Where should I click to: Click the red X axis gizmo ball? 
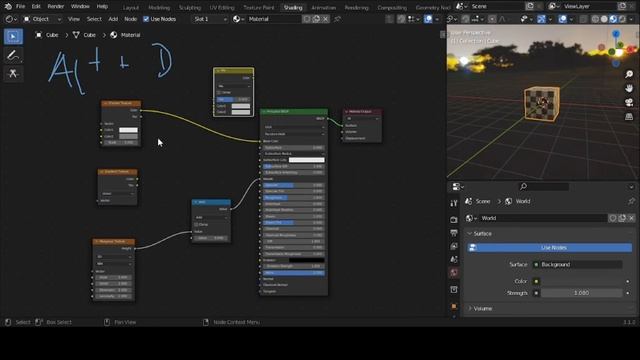(x=631, y=49)
